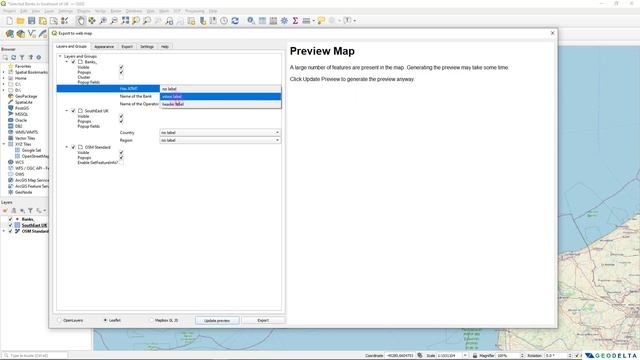Switch to the Settings tab
Viewport: 640px width, 360px height.
[147, 47]
